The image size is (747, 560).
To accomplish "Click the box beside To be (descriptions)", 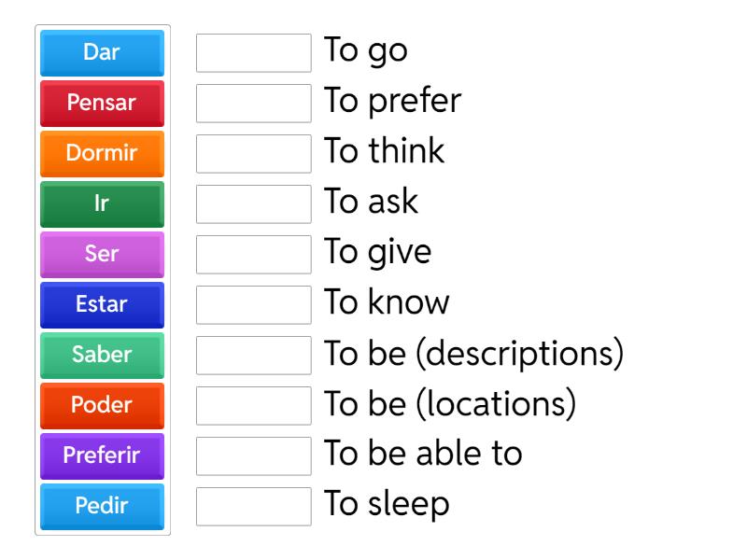I will click(253, 356).
